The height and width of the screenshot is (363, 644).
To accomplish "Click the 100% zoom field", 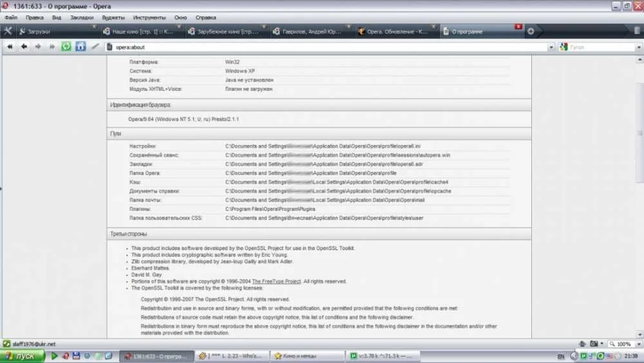I will pyautogui.click(x=622, y=344).
